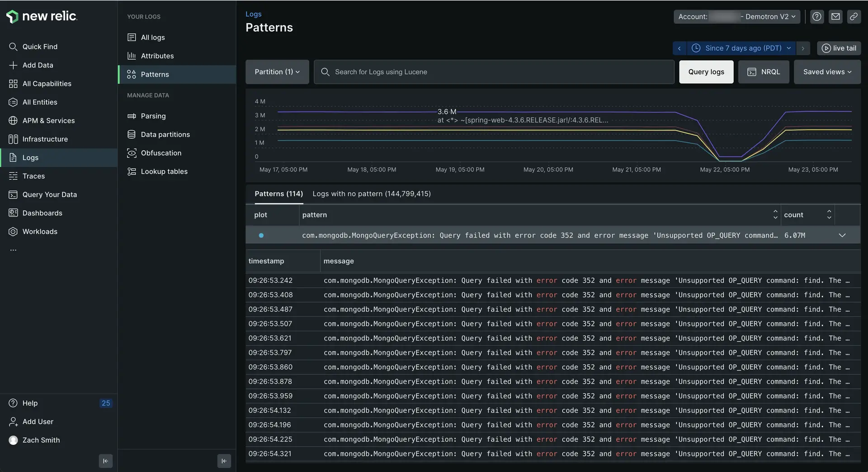Open Lookup tables

click(x=164, y=171)
